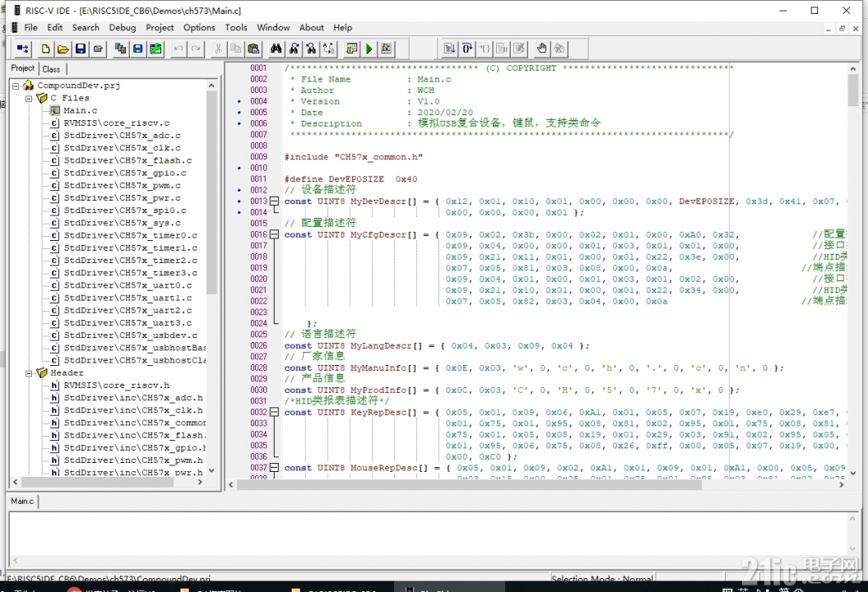Screen dimensions: 868x592
Task: Collapse the CompoundDev.prj tree node
Action: point(16,86)
